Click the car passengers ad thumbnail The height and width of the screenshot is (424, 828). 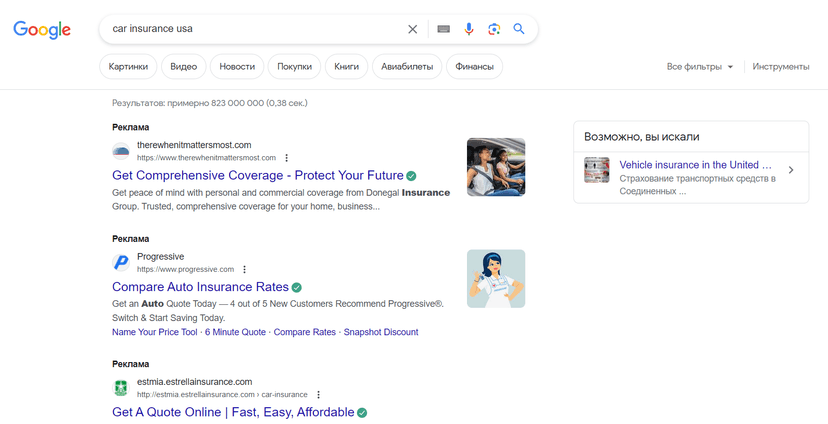(496, 167)
